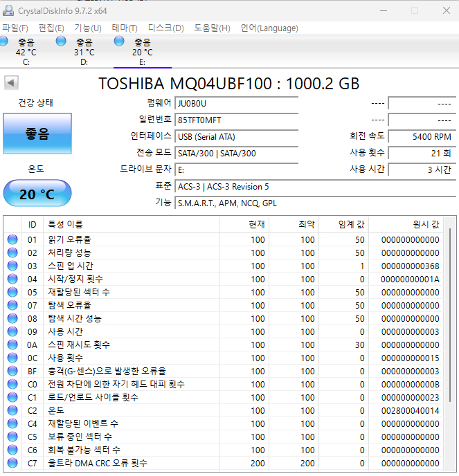Screen dimensions: 459x476
Task: Click the 사용 시간 value 3 시간
Action: click(422, 170)
